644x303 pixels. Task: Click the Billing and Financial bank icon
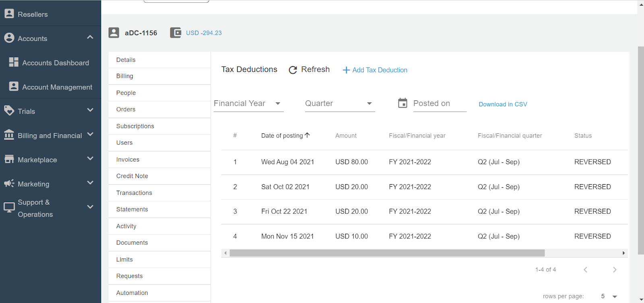(x=9, y=135)
